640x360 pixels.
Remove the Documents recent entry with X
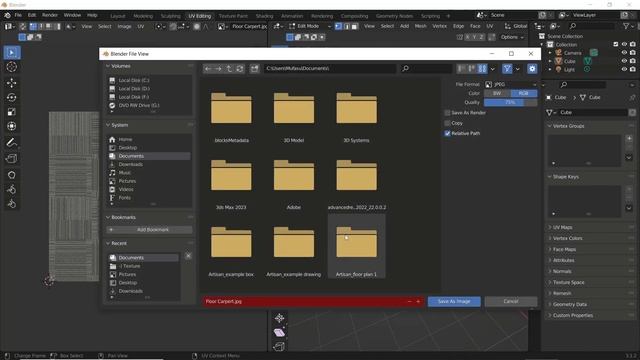(188, 256)
